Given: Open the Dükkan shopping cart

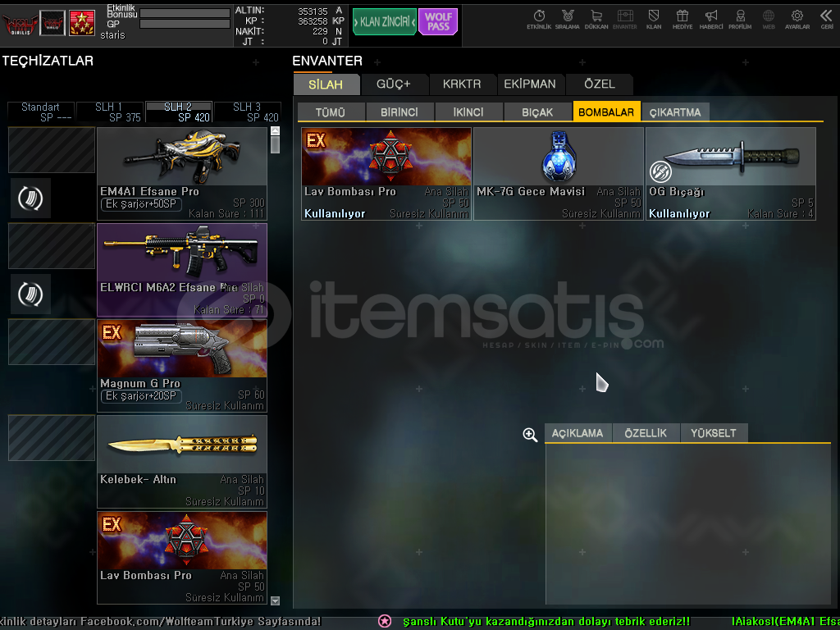Looking at the screenshot, I should coord(596,18).
